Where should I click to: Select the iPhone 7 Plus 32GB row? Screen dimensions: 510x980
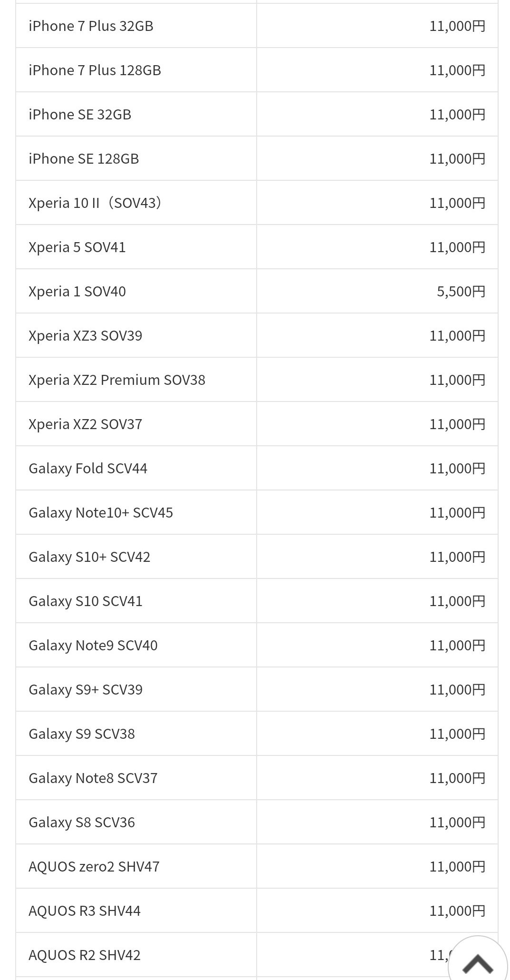coord(91,26)
